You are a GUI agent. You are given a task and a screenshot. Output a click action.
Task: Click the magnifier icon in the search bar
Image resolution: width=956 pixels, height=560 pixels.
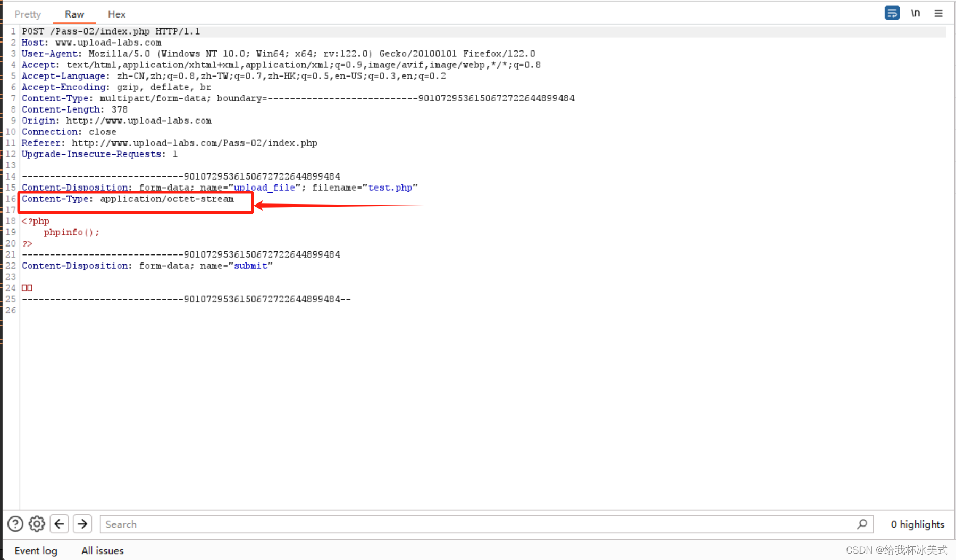pyautogui.click(x=862, y=524)
